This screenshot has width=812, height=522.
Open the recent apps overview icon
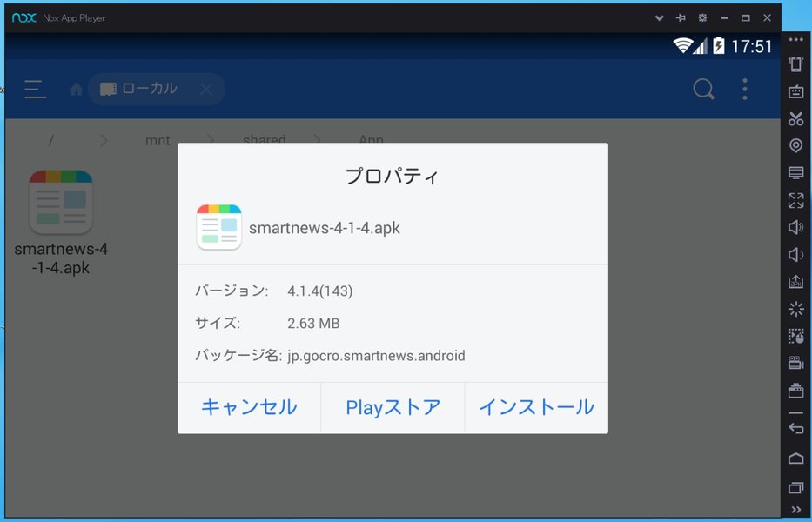click(796, 487)
